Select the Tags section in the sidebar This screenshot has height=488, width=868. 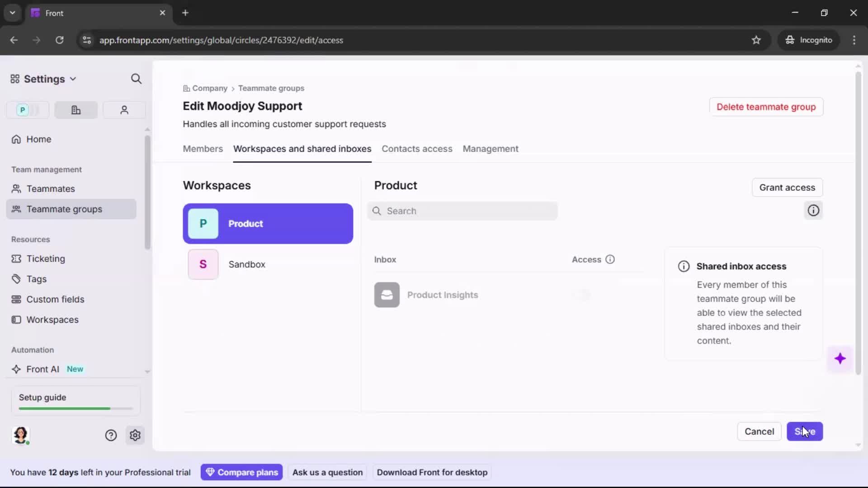point(36,279)
